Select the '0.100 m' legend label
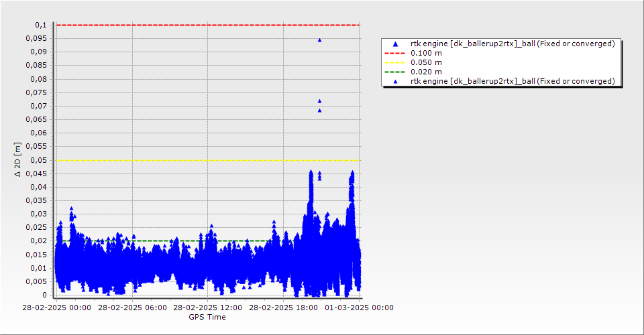The height and width of the screenshot is (335, 644). click(x=427, y=54)
